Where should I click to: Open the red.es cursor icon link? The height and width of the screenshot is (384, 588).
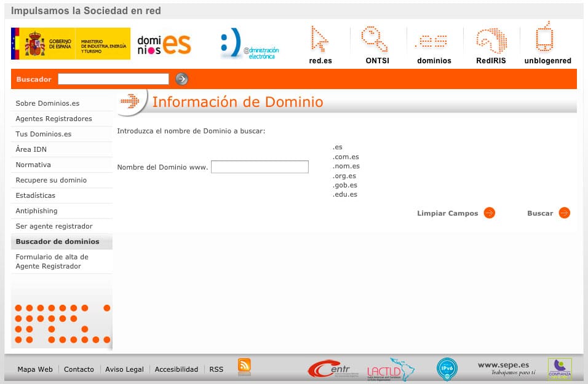coord(320,39)
